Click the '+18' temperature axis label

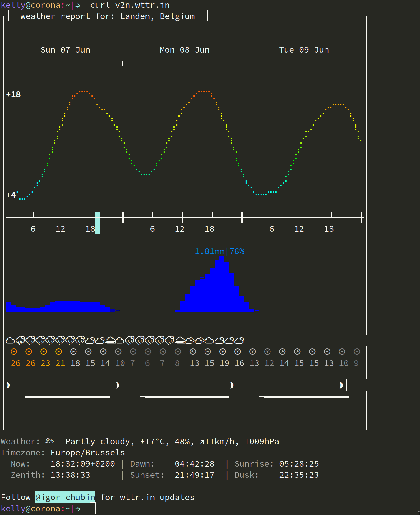coord(13,94)
